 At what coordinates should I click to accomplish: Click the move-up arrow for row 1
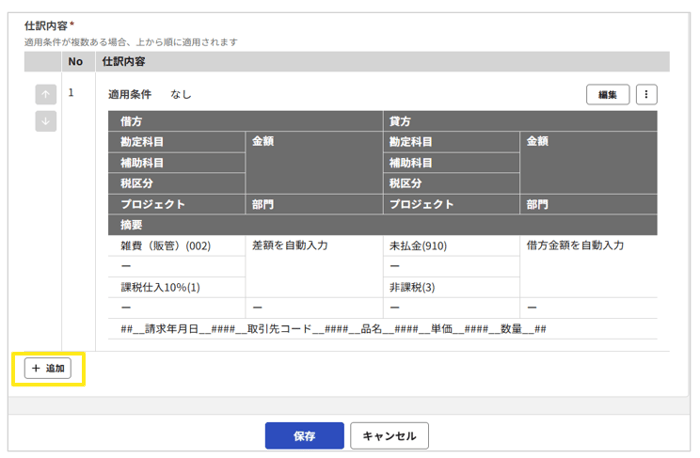click(46, 95)
